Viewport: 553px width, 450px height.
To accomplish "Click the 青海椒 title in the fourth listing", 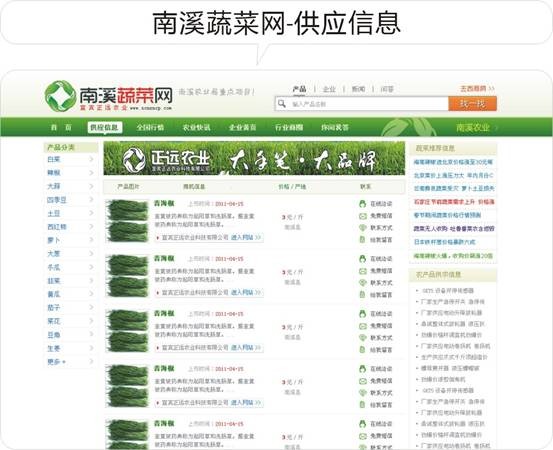I will click(164, 369).
